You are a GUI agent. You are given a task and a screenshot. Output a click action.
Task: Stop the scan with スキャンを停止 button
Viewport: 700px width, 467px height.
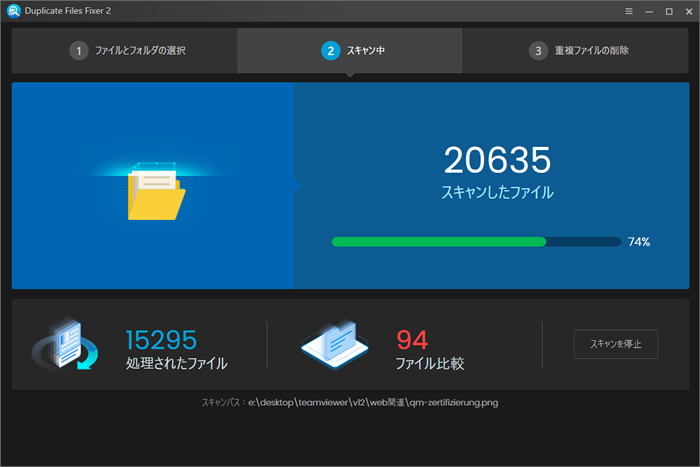click(x=616, y=344)
